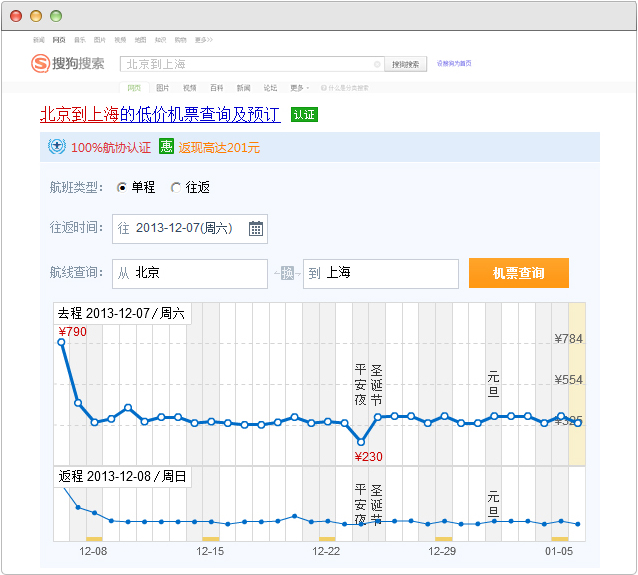This screenshot has height=575, width=638.
Task: Select the 单程 one-way radio button
Action: click(x=123, y=187)
